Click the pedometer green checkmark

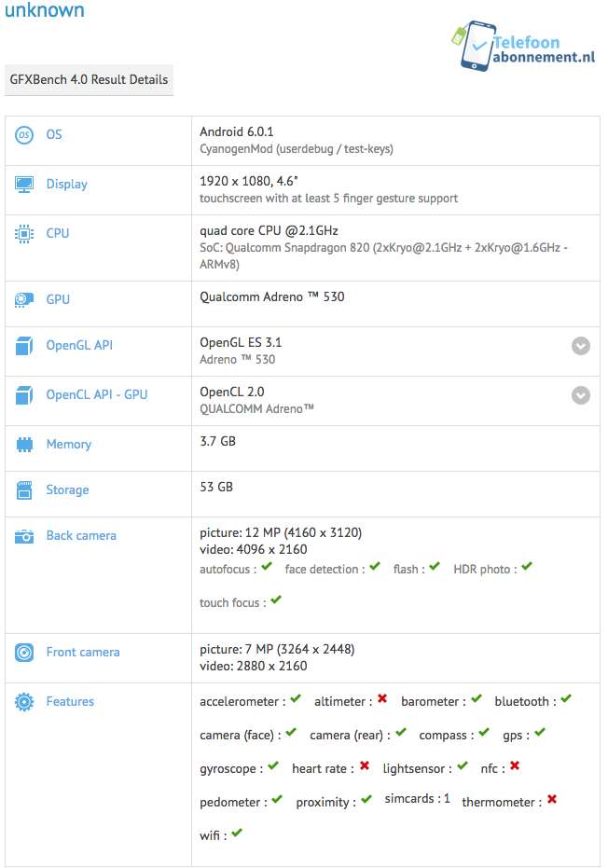277,799
